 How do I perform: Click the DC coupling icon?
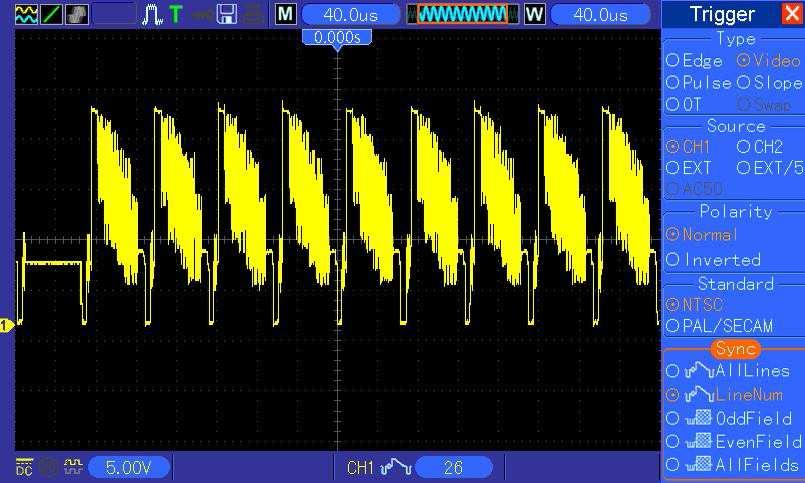(x=24, y=467)
